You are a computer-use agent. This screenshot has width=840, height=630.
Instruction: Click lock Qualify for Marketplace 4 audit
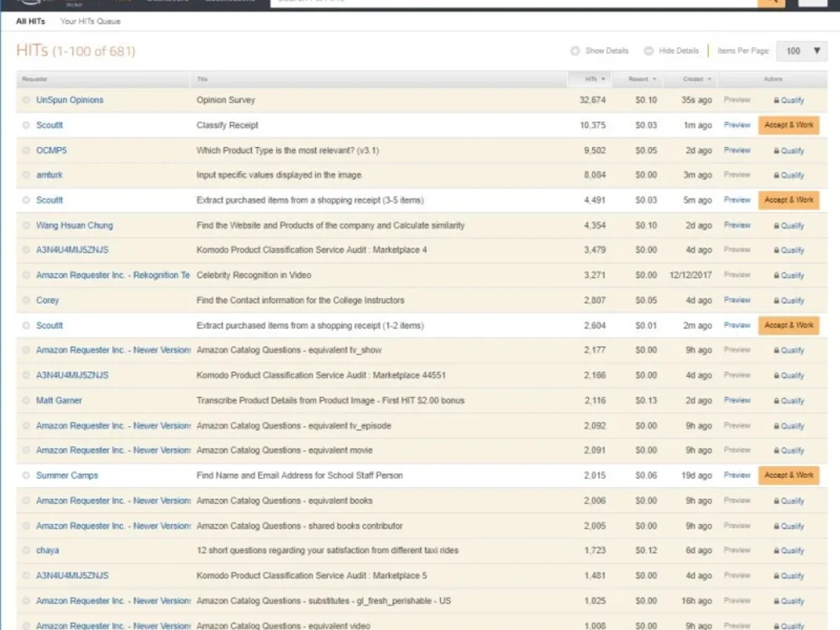click(x=789, y=250)
